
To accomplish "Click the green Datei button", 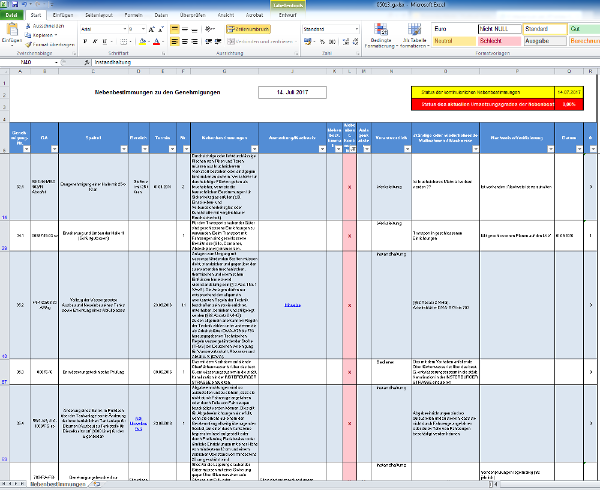I will coord(13,16).
